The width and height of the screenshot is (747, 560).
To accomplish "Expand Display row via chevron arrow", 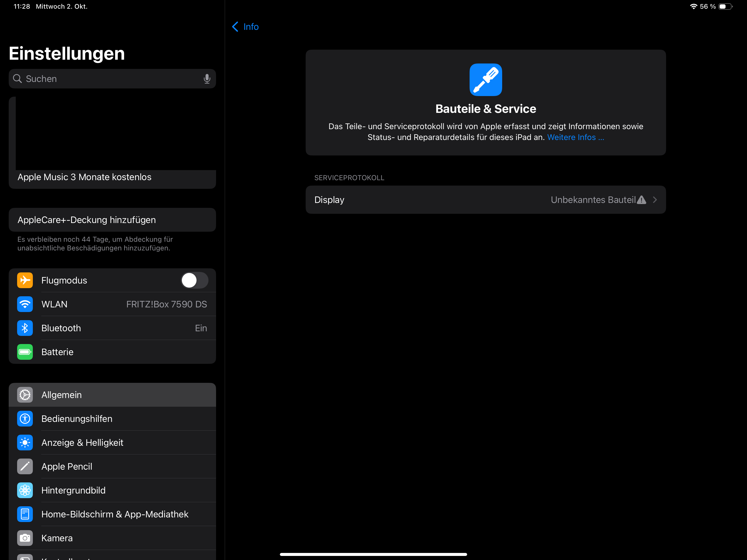I will (x=655, y=200).
